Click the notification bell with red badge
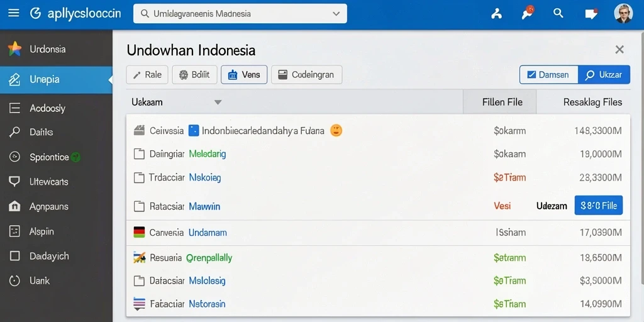Screen dimensions: 644x322 click(528, 13)
